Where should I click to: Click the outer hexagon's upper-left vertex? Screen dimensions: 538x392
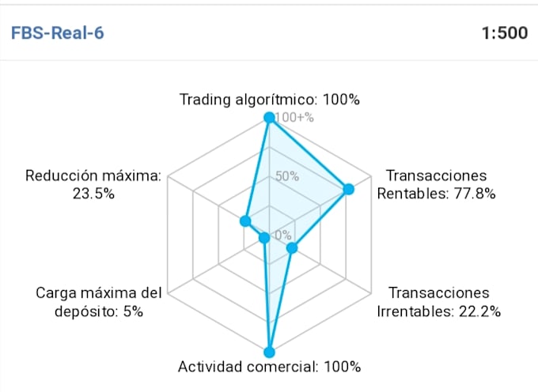pyautogui.click(x=168, y=176)
